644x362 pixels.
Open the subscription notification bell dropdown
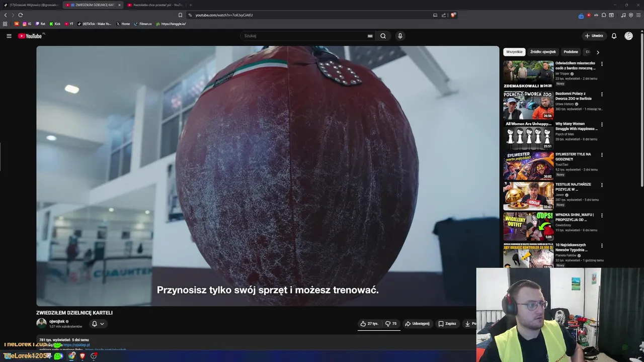98,324
